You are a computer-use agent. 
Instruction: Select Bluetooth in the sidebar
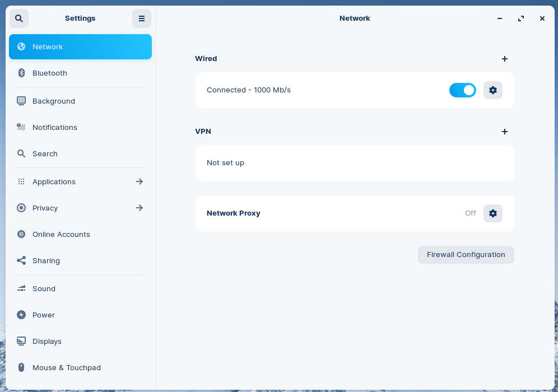(50, 73)
